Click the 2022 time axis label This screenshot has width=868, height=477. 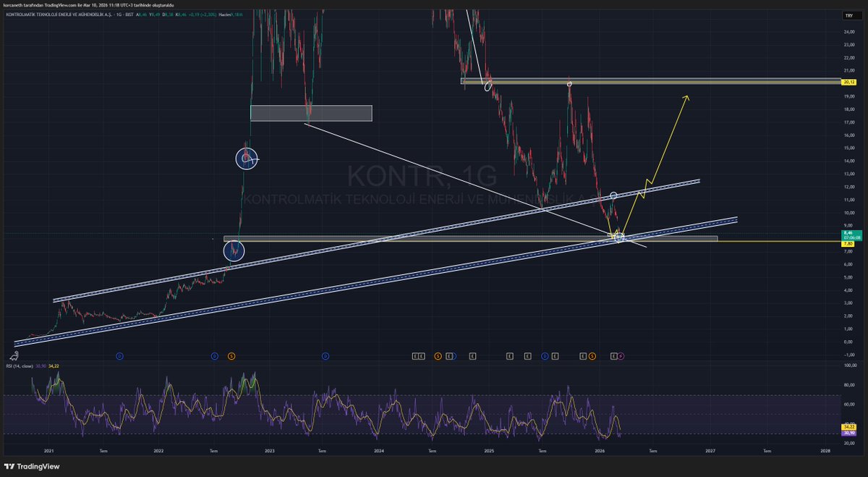tap(158, 450)
